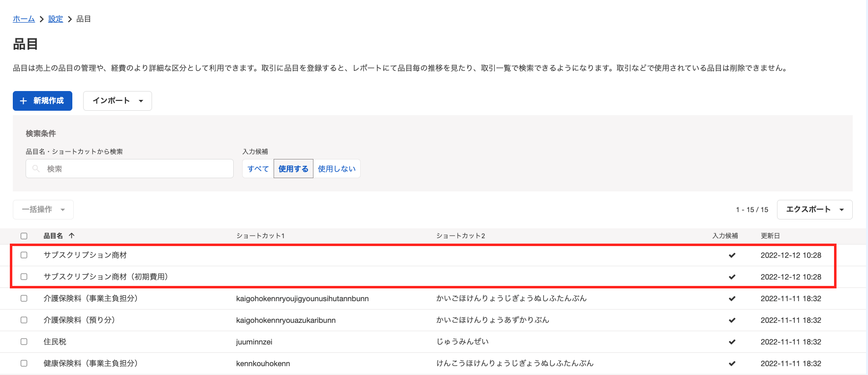
Task: Click the sort arrow next to 品目名
Action: coord(72,236)
